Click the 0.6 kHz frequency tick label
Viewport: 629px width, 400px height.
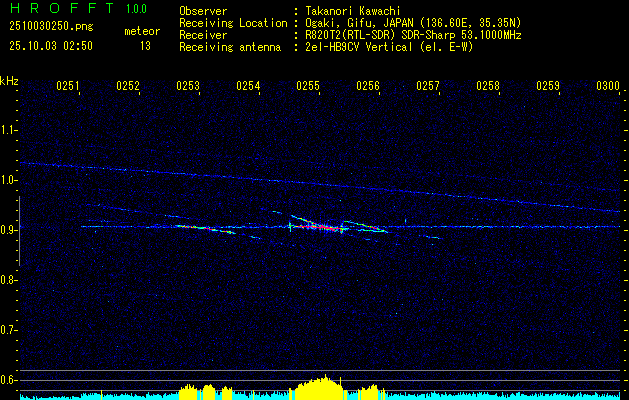(8, 380)
